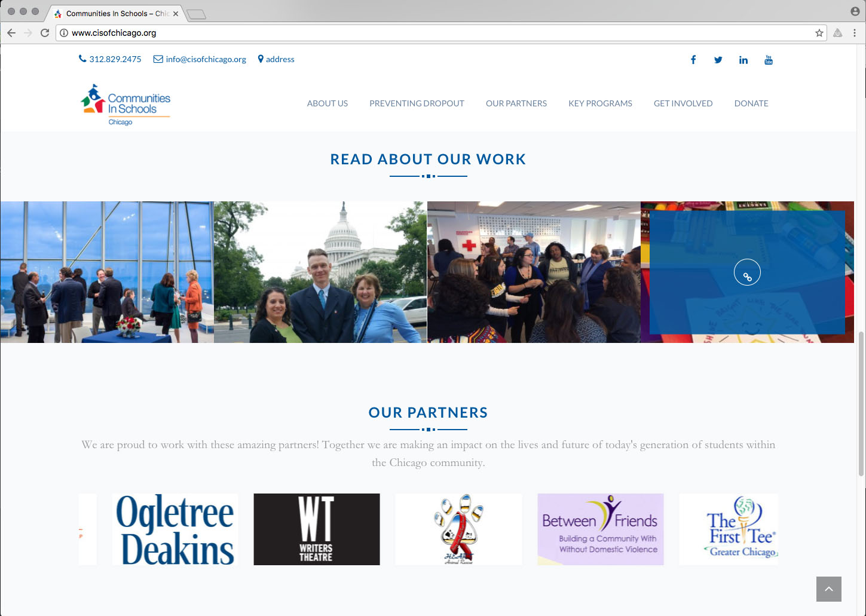Open the LinkedIn social icon
Viewport: 866px width, 616px height.
743,60
